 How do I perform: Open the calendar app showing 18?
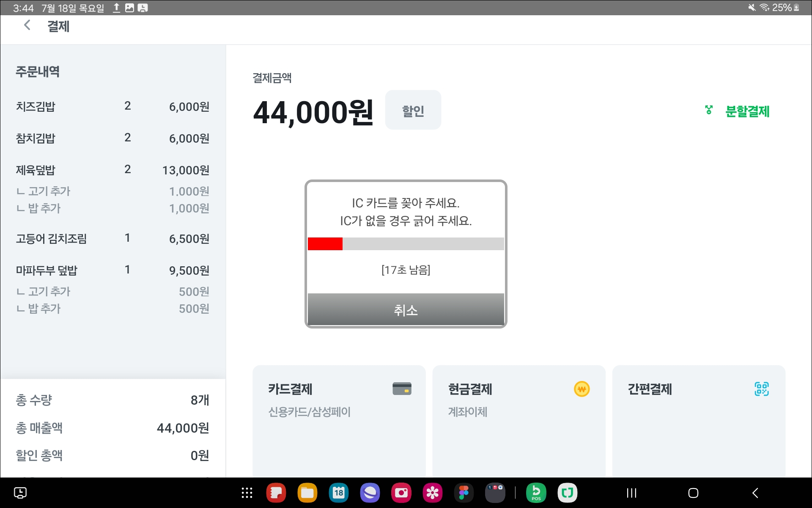coord(339,493)
